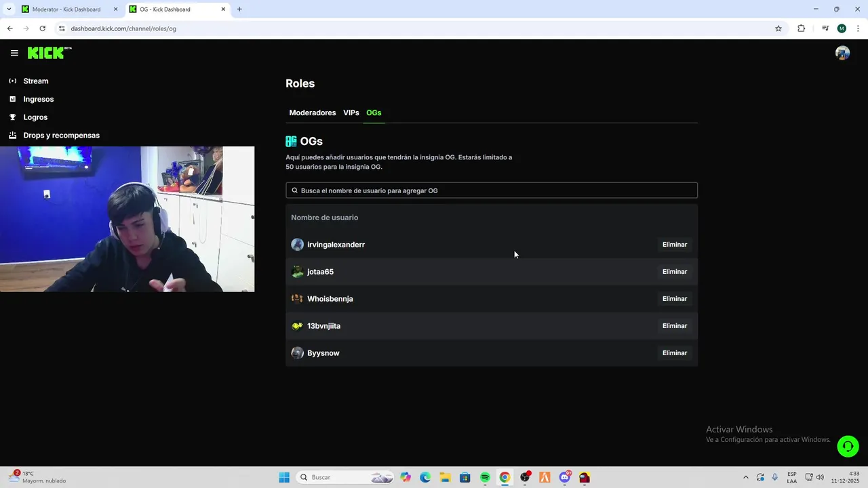
Task: Open the profile avatar menu
Action: pos(842,53)
